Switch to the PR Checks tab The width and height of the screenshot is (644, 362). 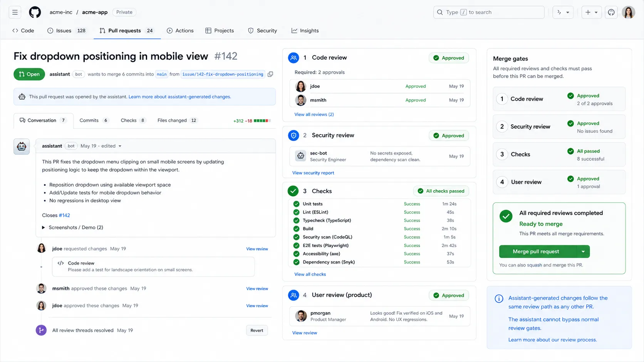[x=133, y=120]
